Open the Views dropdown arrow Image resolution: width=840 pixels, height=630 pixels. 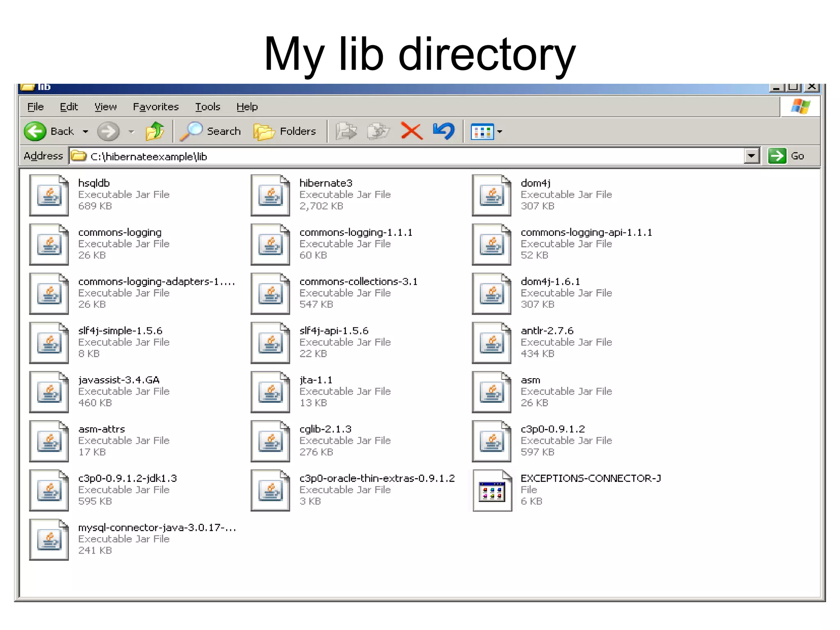click(x=500, y=132)
